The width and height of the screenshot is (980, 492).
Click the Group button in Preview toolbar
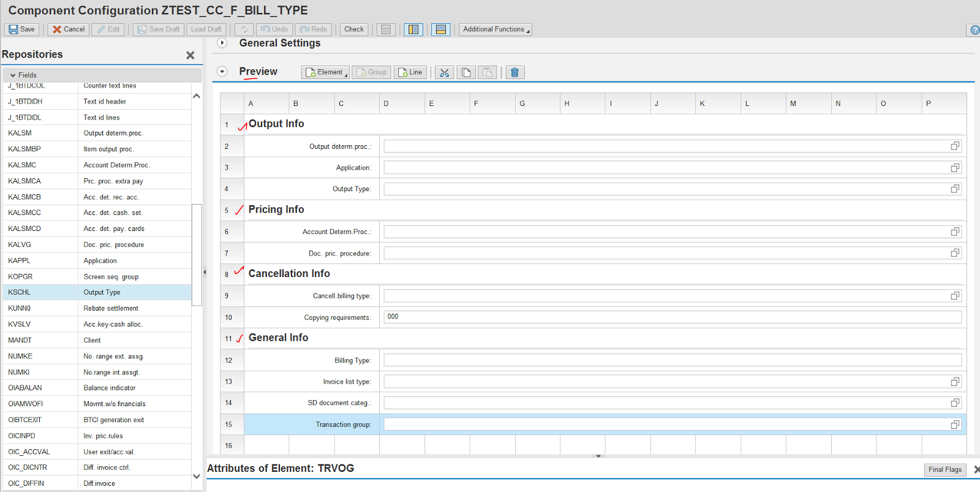[372, 72]
